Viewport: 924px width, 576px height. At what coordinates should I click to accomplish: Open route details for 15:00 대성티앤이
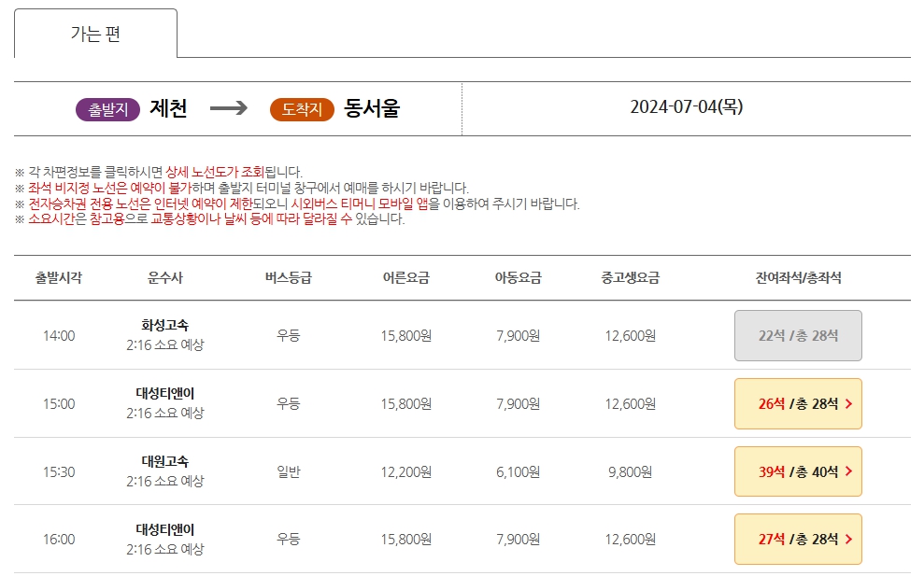point(165,393)
